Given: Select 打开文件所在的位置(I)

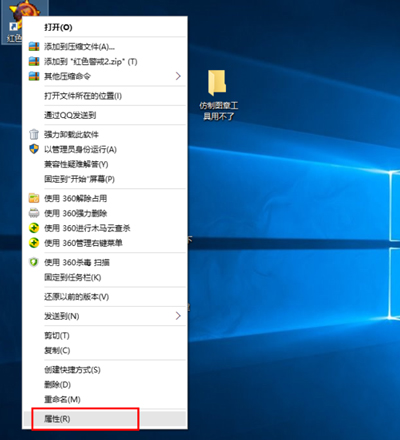Looking at the screenshot, I should [x=104, y=96].
